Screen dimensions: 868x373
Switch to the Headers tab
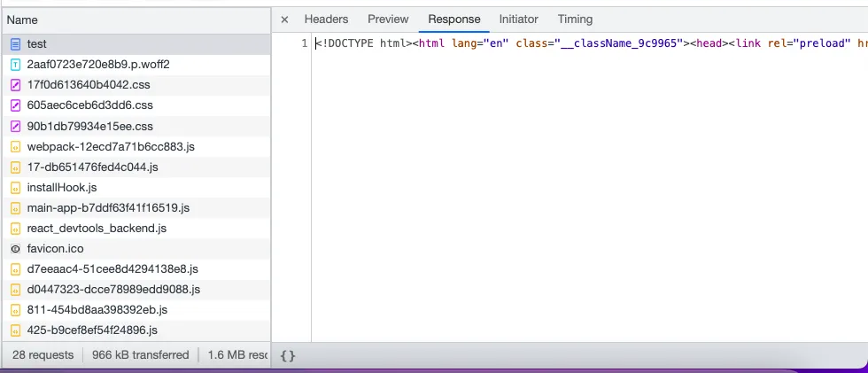326,19
